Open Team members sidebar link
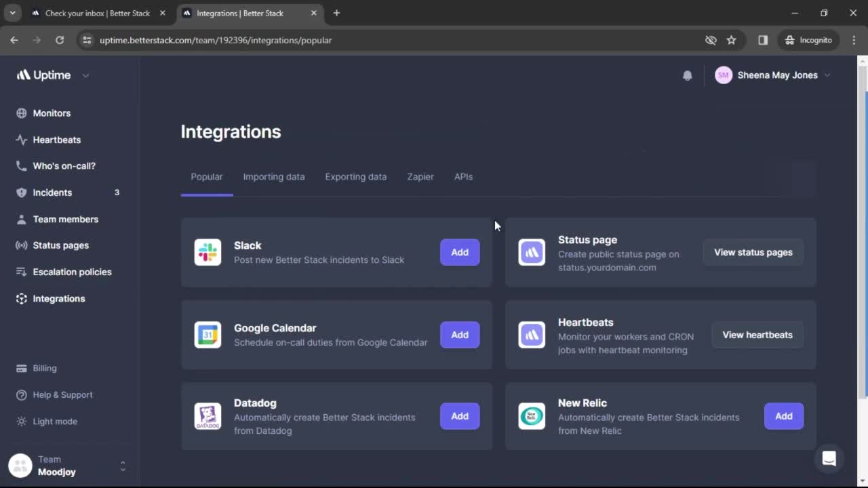This screenshot has height=488, width=868. tap(66, 219)
